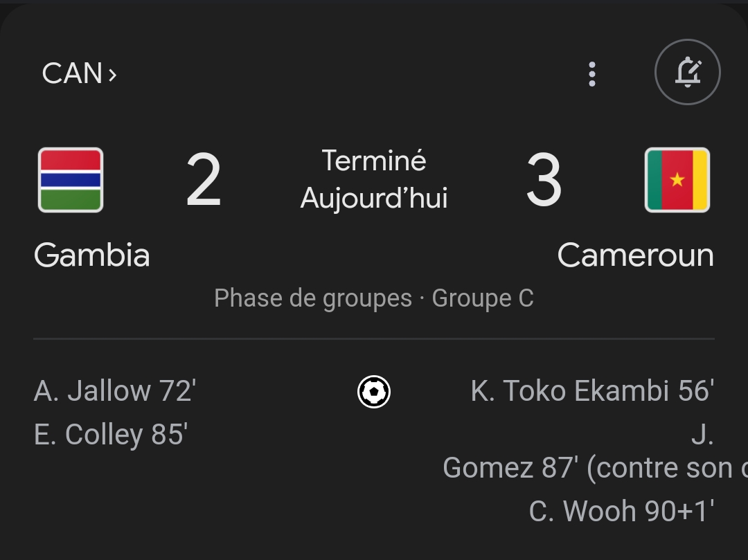Tap the match notification bell icon
Screen dimensions: 748x560
click(x=687, y=73)
